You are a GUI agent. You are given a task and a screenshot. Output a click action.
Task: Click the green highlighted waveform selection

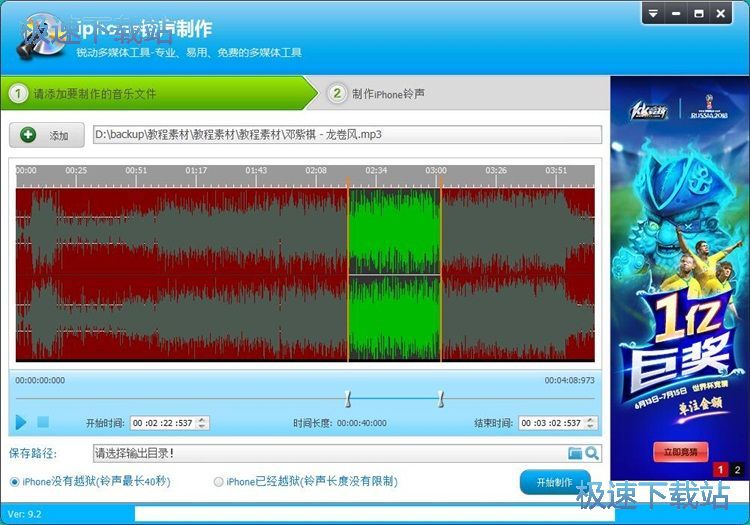395,274
